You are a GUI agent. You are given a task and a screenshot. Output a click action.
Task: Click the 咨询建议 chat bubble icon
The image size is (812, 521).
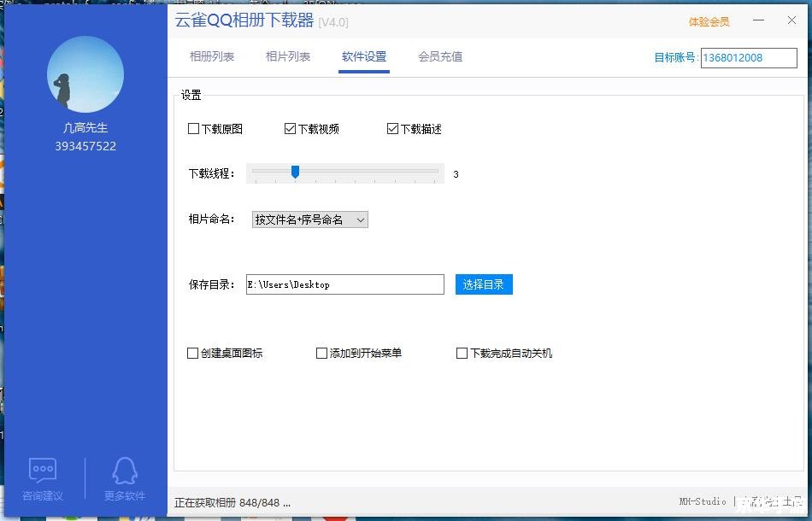coord(43,470)
